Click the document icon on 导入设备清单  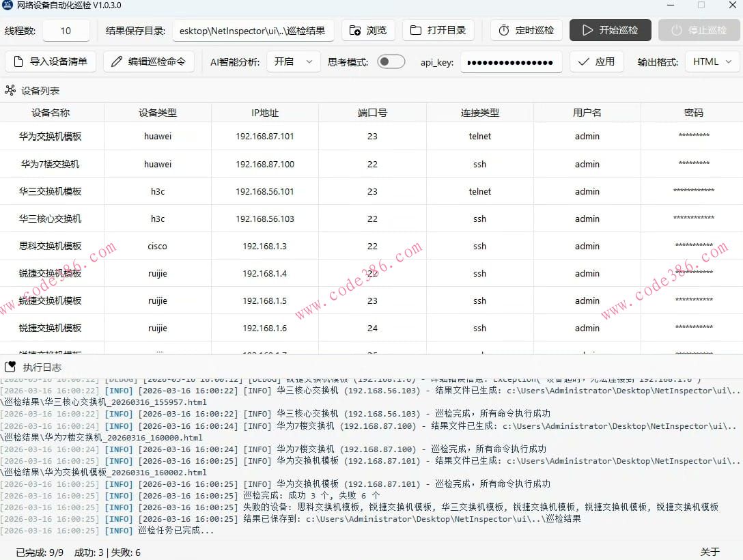tap(19, 61)
